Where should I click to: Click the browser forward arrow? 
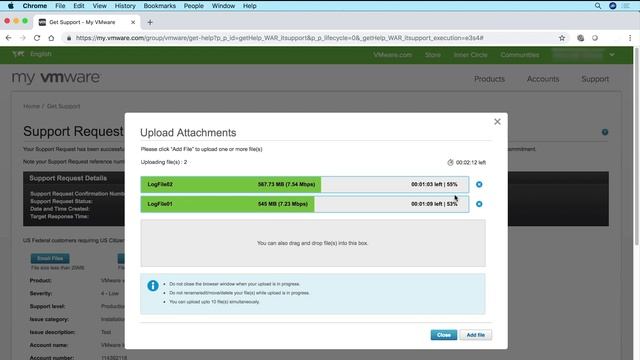coord(23,38)
